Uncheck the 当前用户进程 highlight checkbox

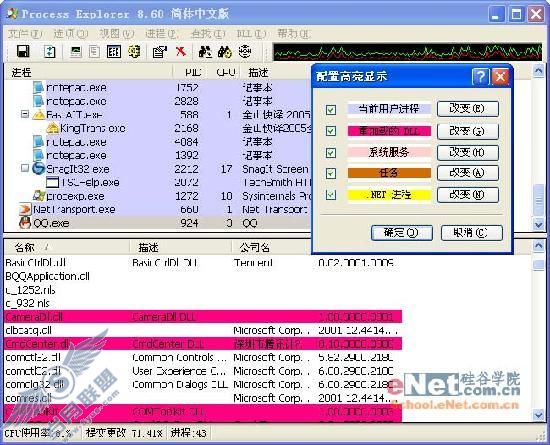pos(331,110)
